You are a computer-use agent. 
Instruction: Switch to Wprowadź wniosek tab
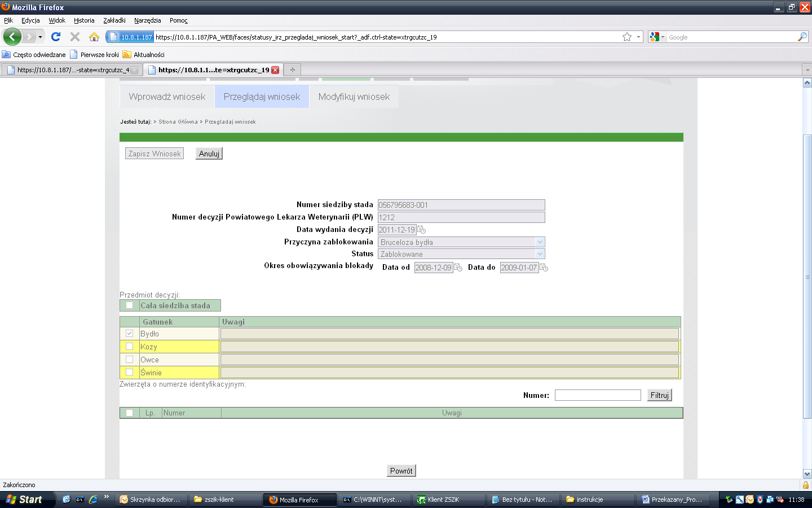click(x=167, y=97)
